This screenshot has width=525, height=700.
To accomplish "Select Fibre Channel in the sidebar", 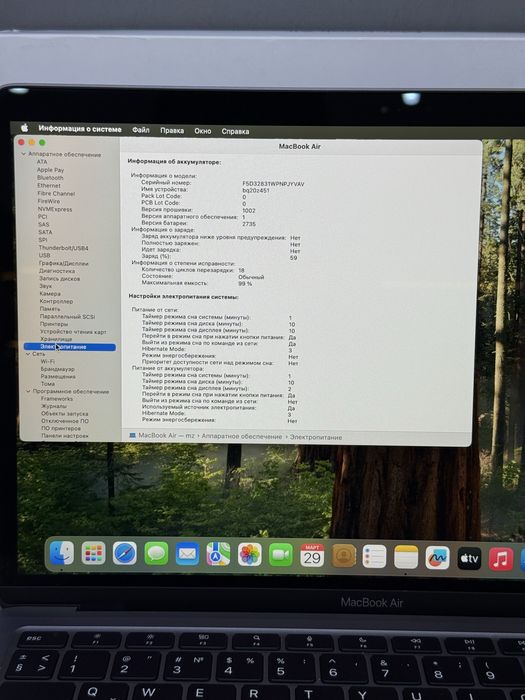I will 56,194.
